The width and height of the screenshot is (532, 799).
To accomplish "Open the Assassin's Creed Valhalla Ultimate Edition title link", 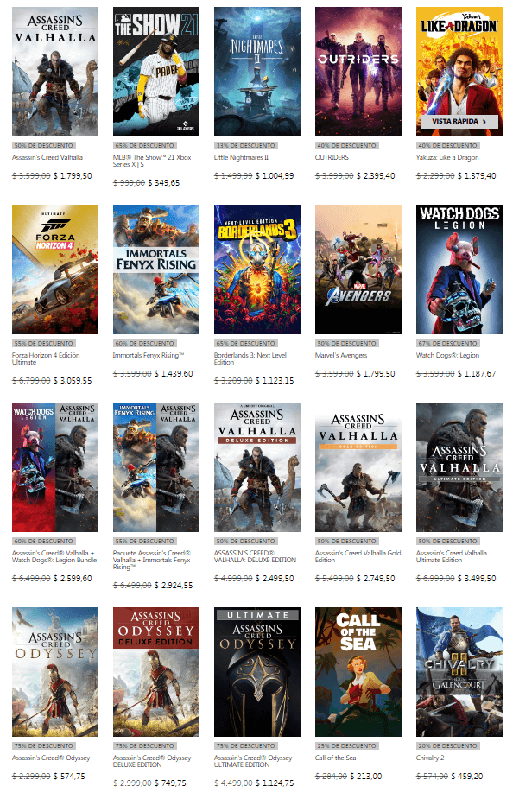I will coord(451,556).
